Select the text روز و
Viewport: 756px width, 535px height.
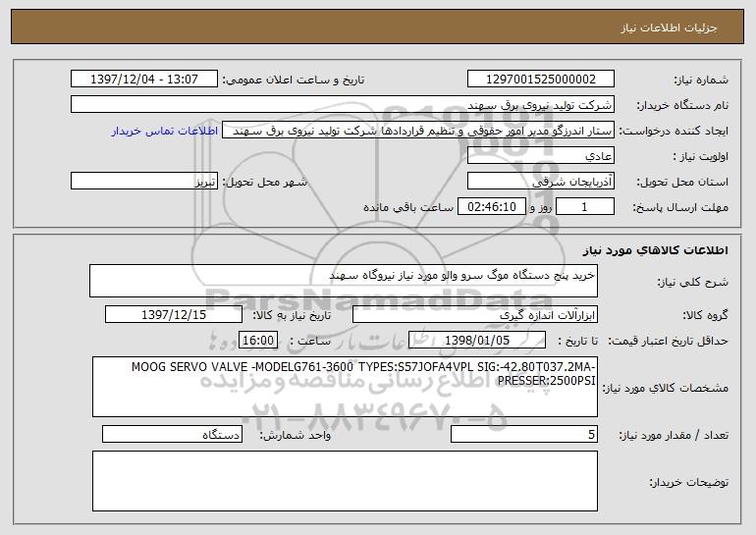[540, 207]
